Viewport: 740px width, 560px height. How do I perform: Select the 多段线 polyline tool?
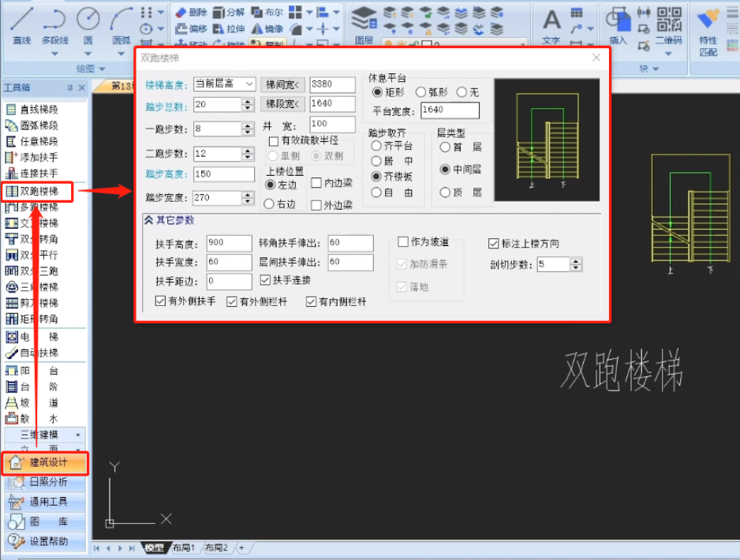[54, 25]
